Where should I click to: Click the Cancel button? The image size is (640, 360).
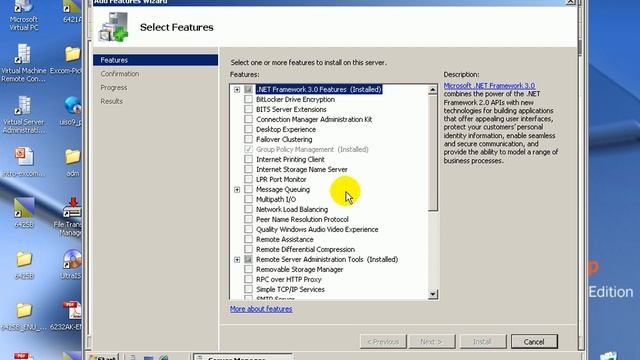[534, 342]
